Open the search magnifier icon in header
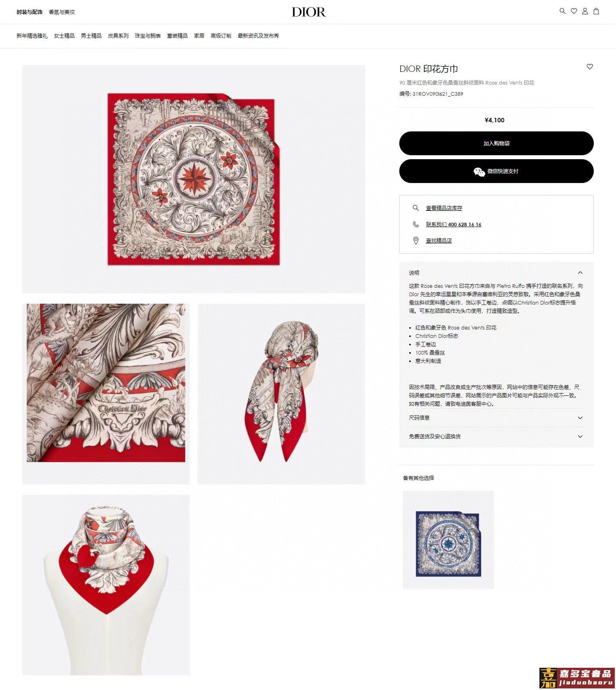The image size is (616, 690). 562,11
